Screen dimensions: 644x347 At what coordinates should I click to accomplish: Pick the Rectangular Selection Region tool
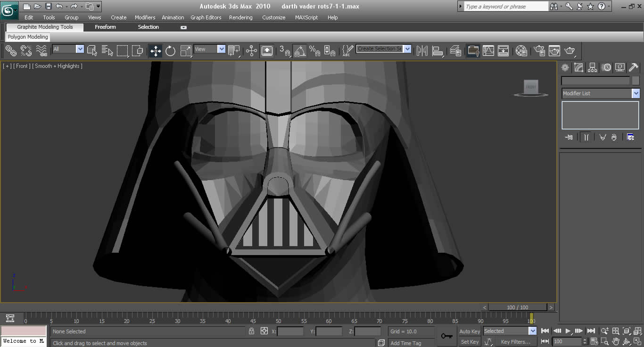click(123, 50)
